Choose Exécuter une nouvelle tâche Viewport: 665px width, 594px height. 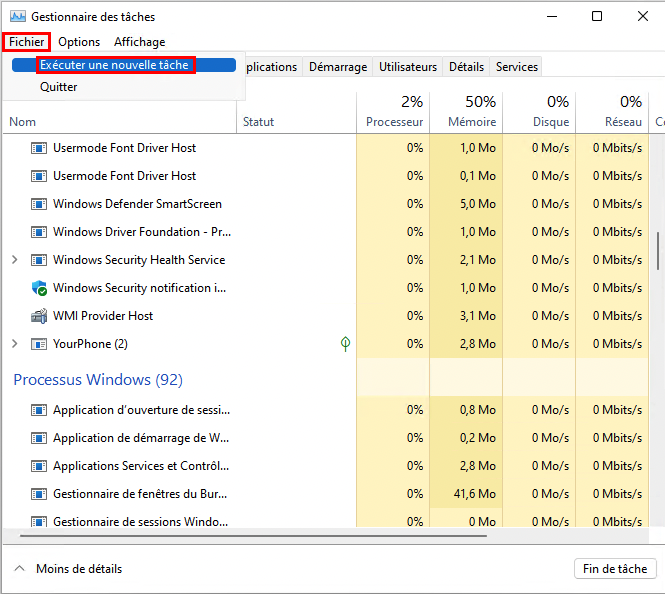(x=123, y=65)
